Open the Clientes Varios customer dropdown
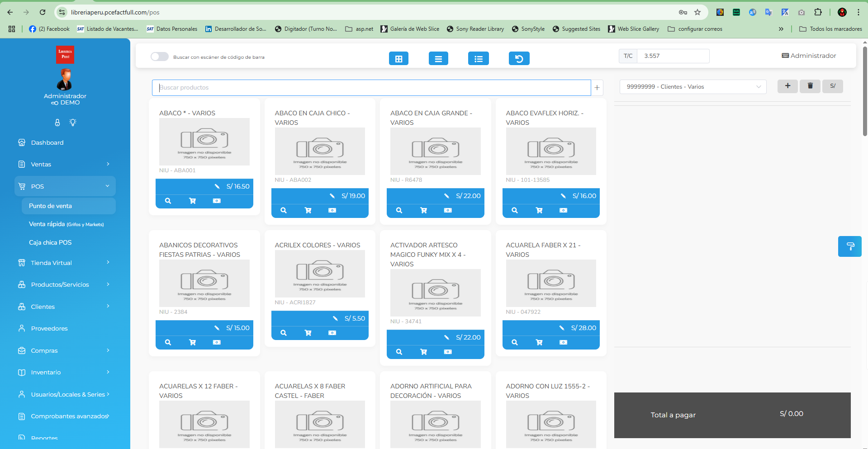 [x=693, y=87]
